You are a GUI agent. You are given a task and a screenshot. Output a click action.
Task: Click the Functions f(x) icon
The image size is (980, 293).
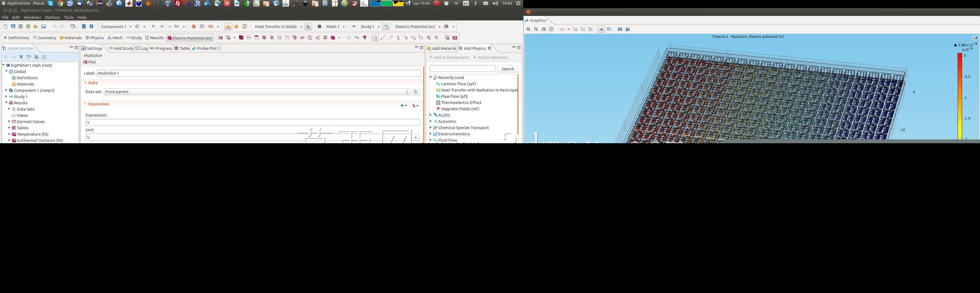(x=177, y=27)
